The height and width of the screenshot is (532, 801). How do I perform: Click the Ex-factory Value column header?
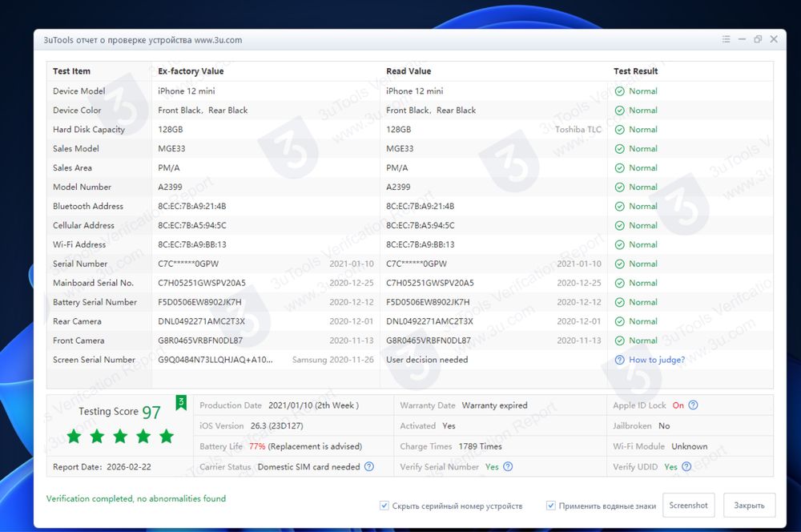tap(191, 71)
